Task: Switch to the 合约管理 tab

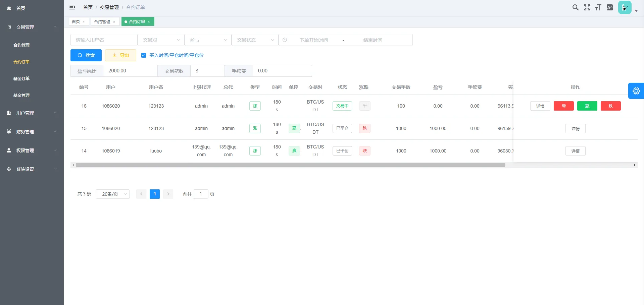Action: [x=103, y=21]
